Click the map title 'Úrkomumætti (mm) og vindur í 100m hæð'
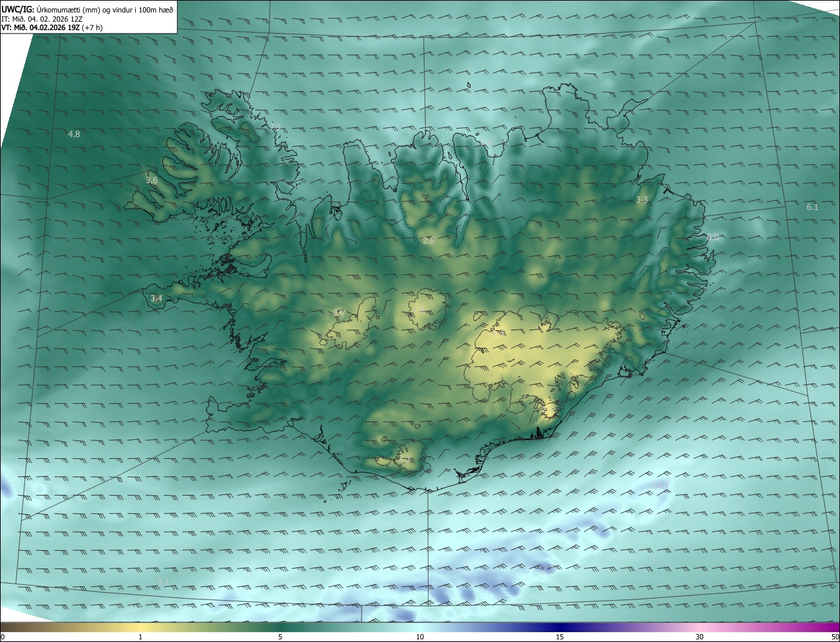840x642 pixels. pyautogui.click(x=104, y=10)
